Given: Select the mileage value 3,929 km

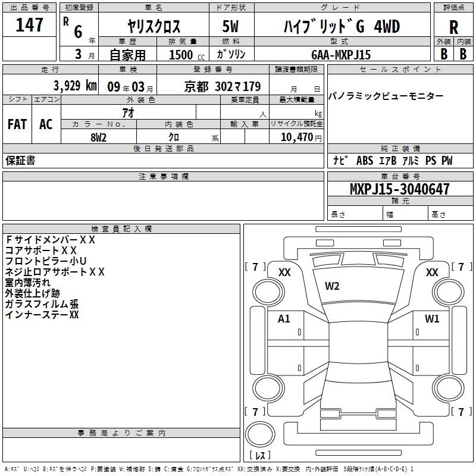Looking at the screenshot, I should pyautogui.click(x=74, y=86).
